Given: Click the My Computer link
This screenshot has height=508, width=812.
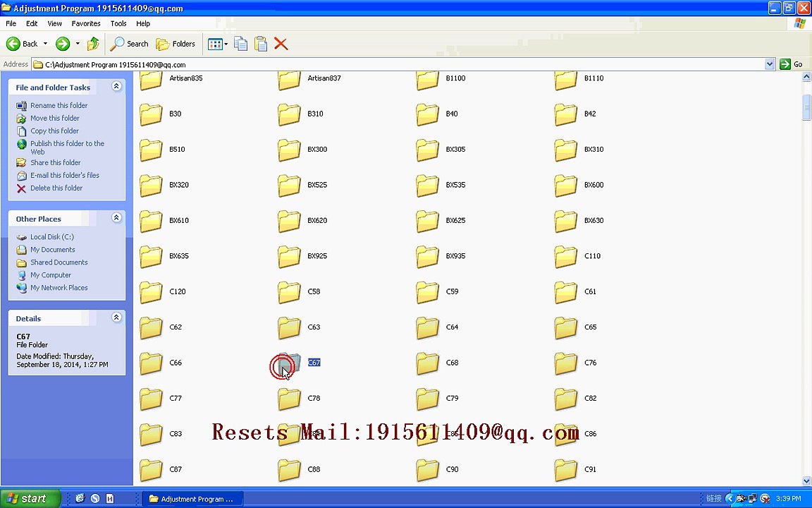Looking at the screenshot, I should point(51,275).
